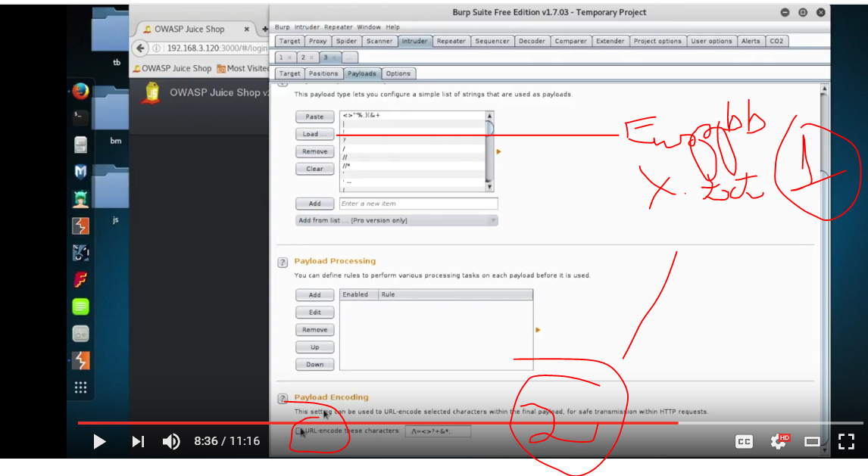Click payload list scroll up arrow

[489, 116]
